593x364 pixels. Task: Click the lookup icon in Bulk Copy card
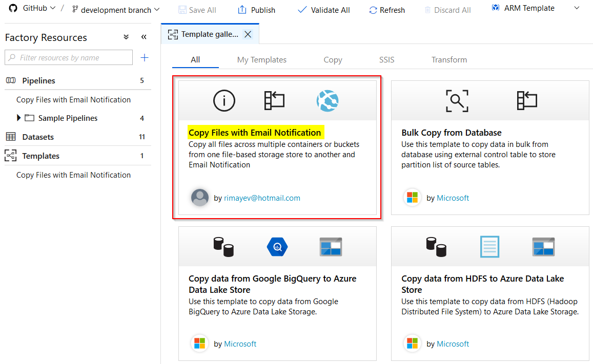[457, 101]
